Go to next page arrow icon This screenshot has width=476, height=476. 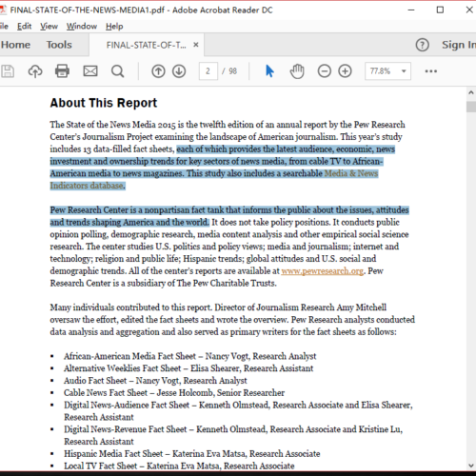point(179,71)
